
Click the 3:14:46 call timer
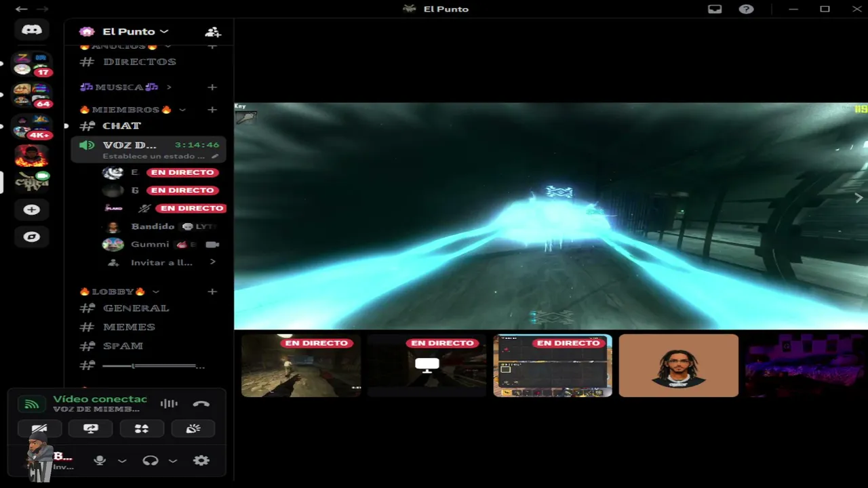click(197, 145)
